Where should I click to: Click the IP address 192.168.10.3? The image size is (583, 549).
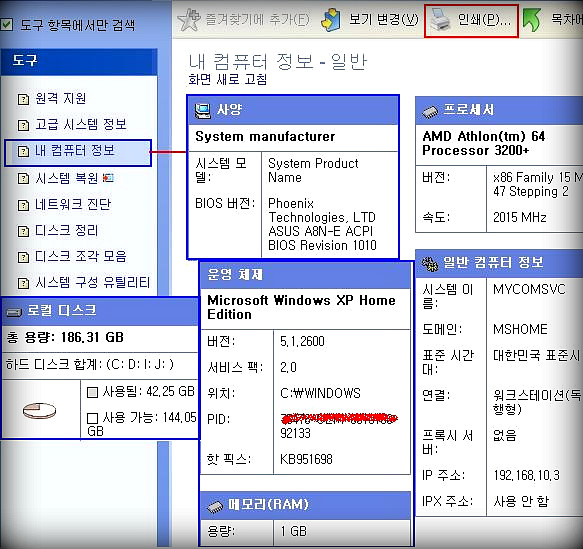(526, 475)
